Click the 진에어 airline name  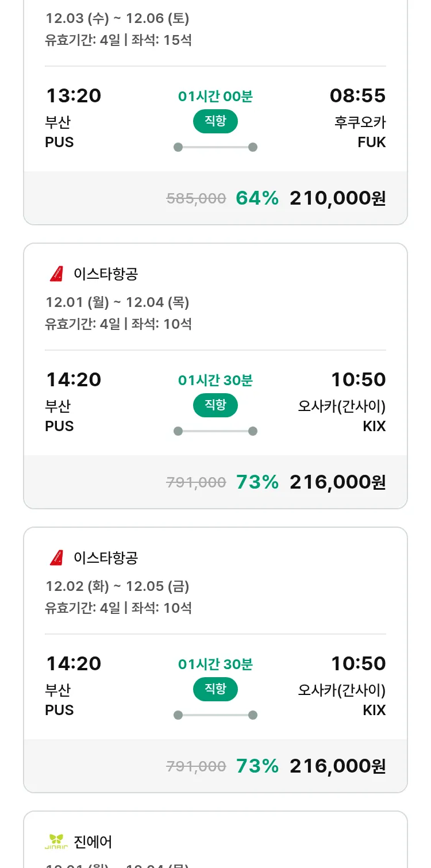point(93,842)
